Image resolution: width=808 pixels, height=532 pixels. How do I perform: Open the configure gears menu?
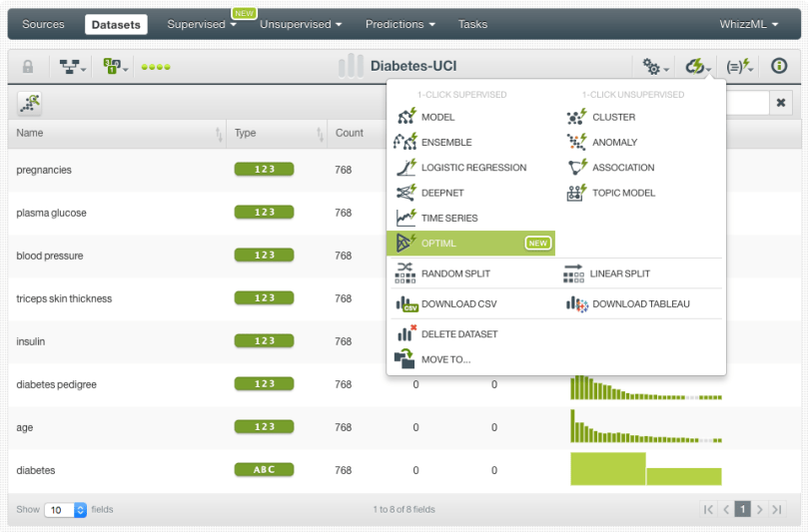tap(655, 67)
